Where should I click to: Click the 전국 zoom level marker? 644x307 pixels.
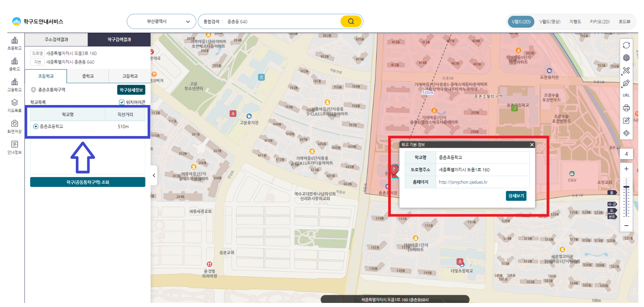click(611, 217)
